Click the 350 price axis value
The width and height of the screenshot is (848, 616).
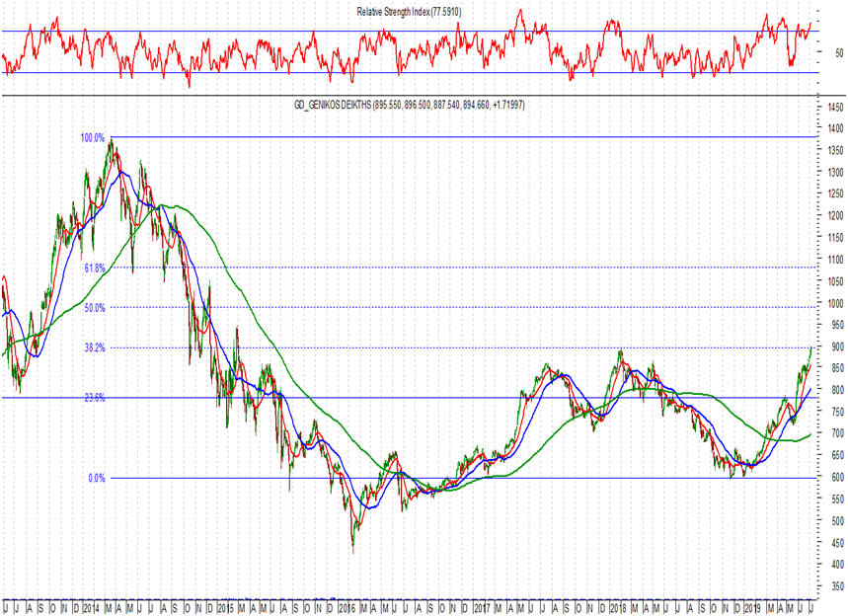pyautogui.click(x=837, y=586)
